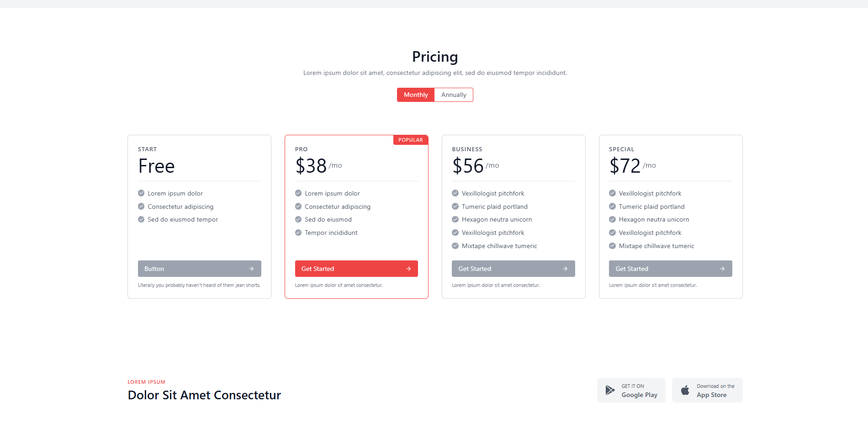
Task: Click the arrow icon on the Business Get Started button
Action: coord(565,269)
